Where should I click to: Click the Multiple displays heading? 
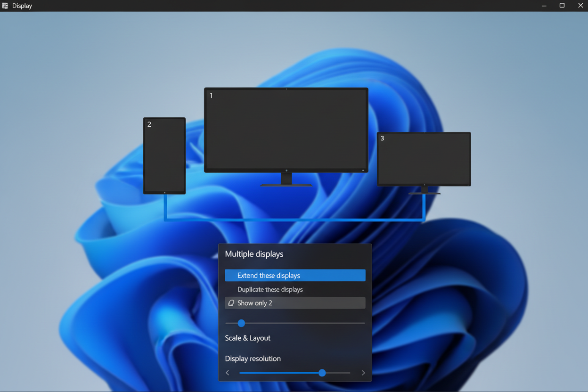[x=254, y=254]
